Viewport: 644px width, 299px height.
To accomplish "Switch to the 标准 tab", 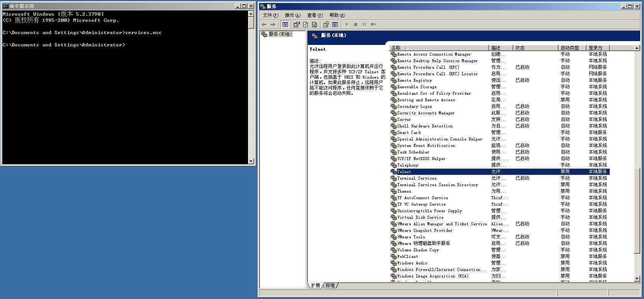I will [x=330, y=286].
